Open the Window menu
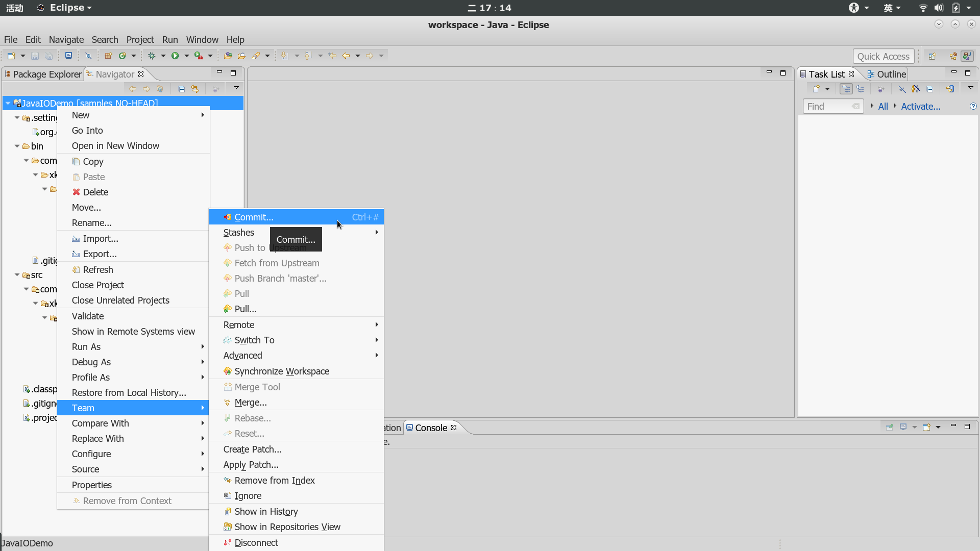The width and height of the screenshot is (980, 551). pos(202,39)
